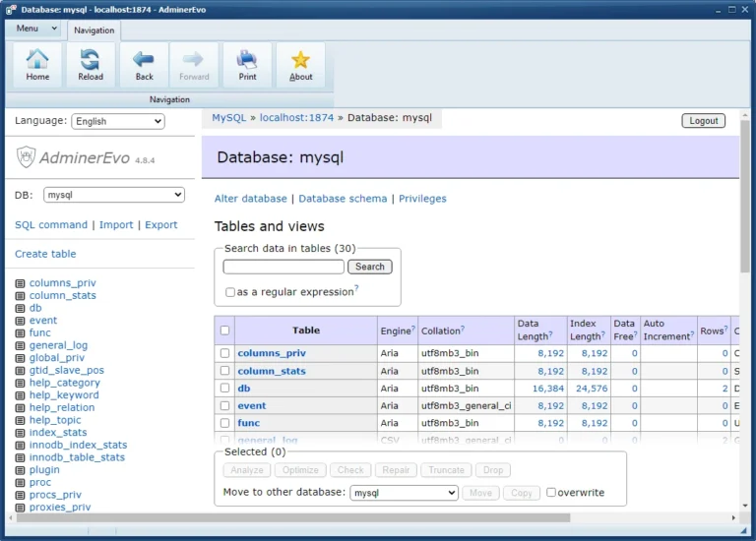Click data length 16,384 of db row

(x=548, y=389)
